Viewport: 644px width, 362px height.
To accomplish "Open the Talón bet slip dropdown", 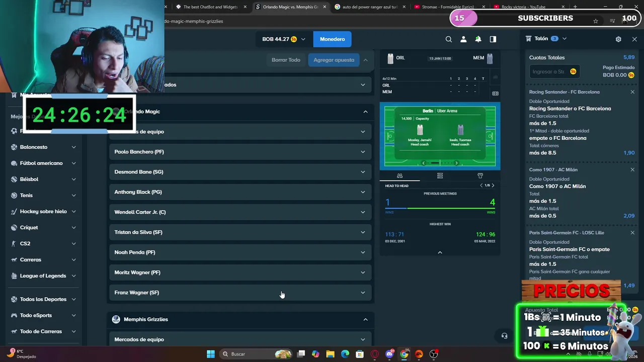I will [x=546, y=39].
